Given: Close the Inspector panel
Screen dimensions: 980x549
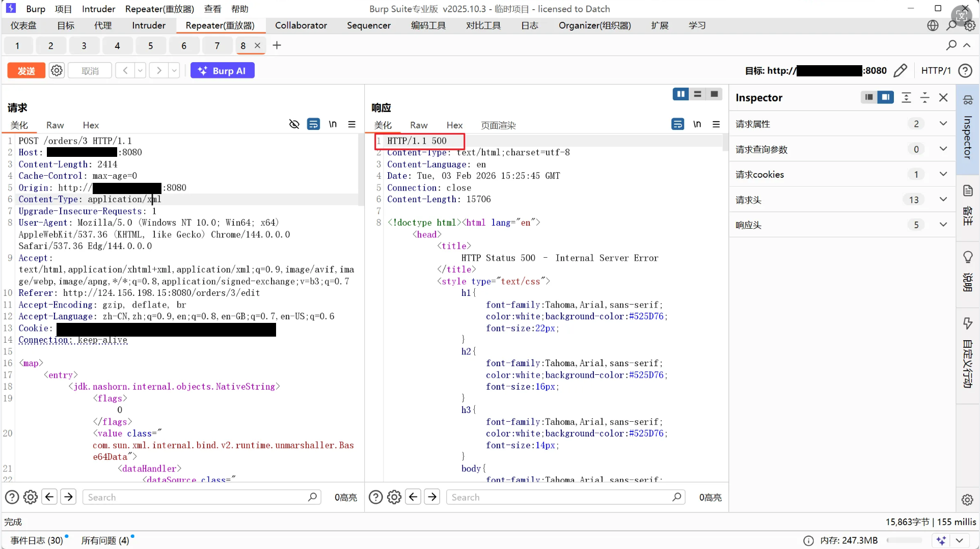Looking at the screenshot, I should 943,97.
